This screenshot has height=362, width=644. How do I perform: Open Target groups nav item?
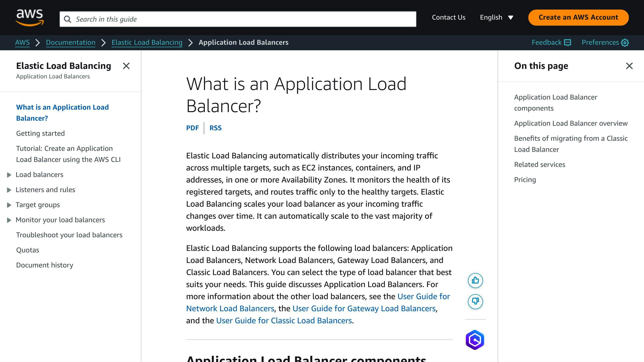pyautogui.click(x=38, y=205)
